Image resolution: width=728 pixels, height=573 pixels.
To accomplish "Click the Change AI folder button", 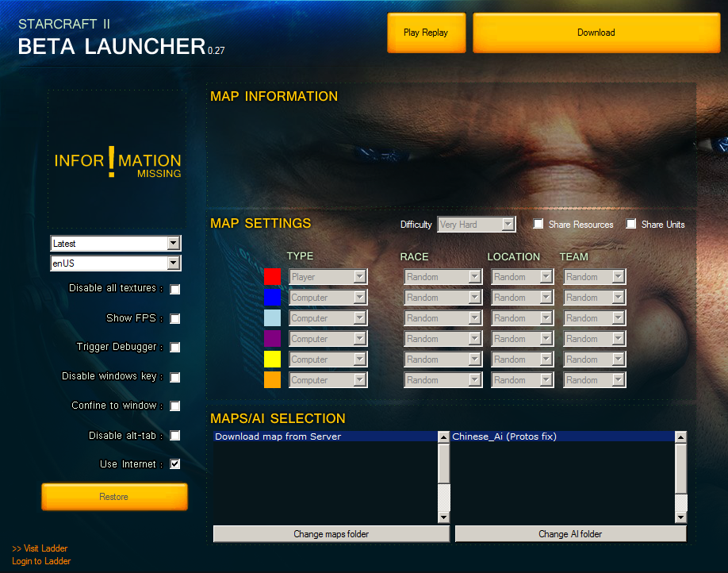I will [x=570, y=534].
